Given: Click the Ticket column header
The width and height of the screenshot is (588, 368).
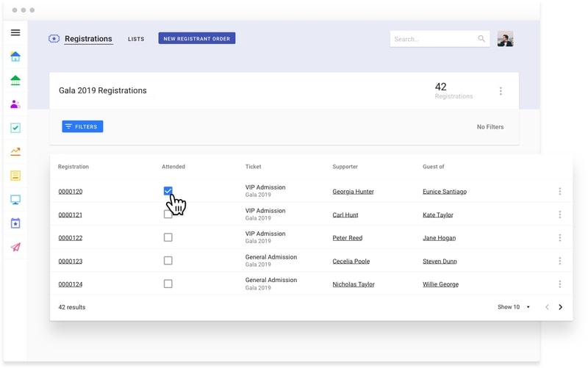Looking at the screenshot, I should click(253, 167).
